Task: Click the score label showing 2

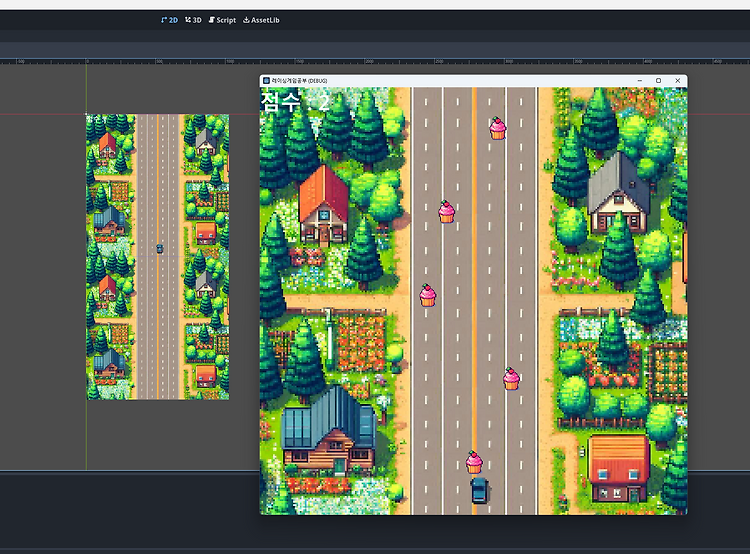Action: click(295, 102)
